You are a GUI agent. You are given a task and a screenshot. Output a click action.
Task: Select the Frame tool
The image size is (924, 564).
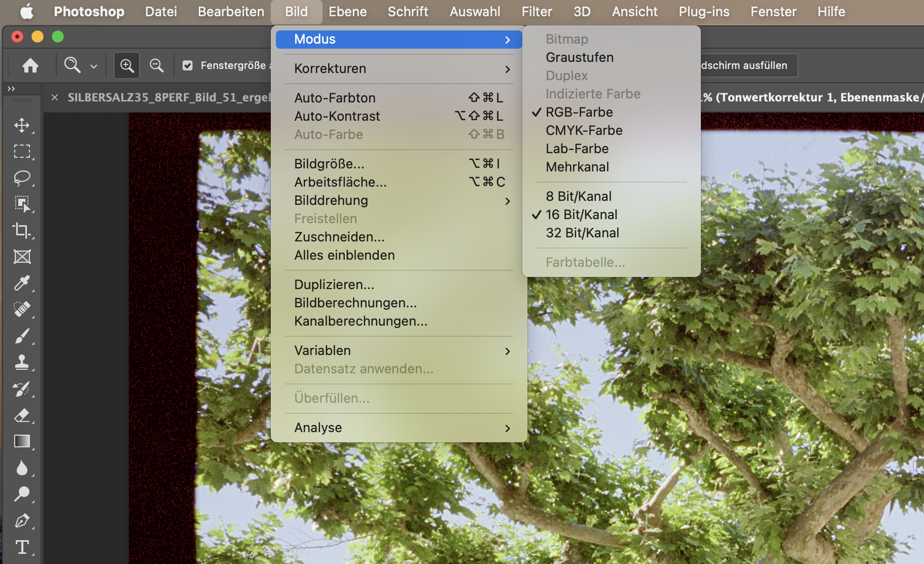click(x=22, y=257)
